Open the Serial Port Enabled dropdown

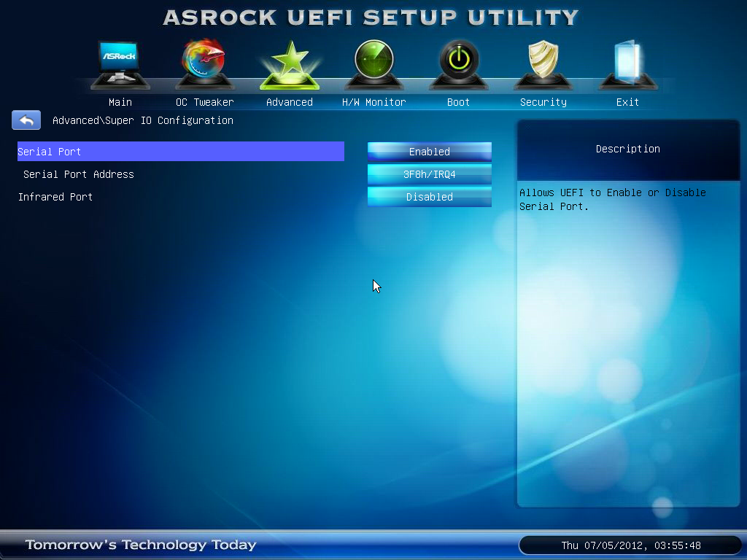click(x=429, y=152)
